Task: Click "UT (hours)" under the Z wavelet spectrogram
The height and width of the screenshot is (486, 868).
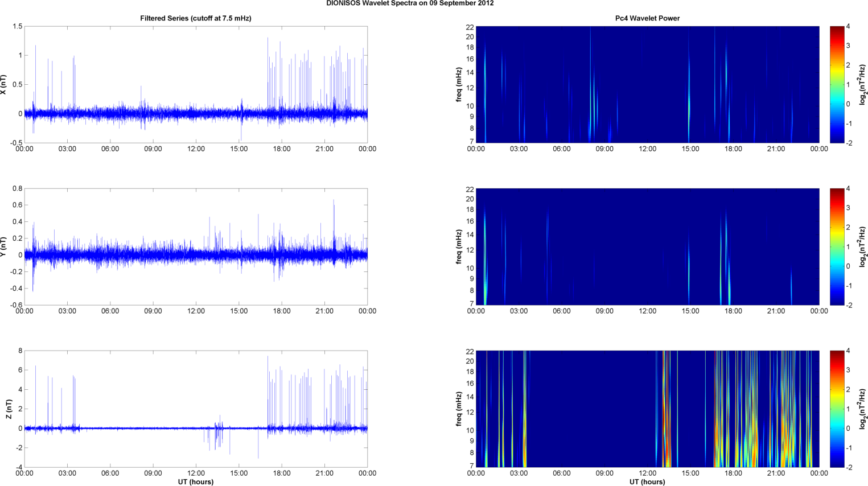Action: 647,482
